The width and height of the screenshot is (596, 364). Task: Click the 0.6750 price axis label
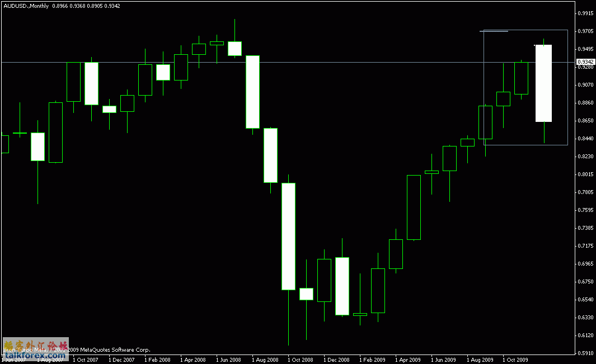(x=585, y=282)
